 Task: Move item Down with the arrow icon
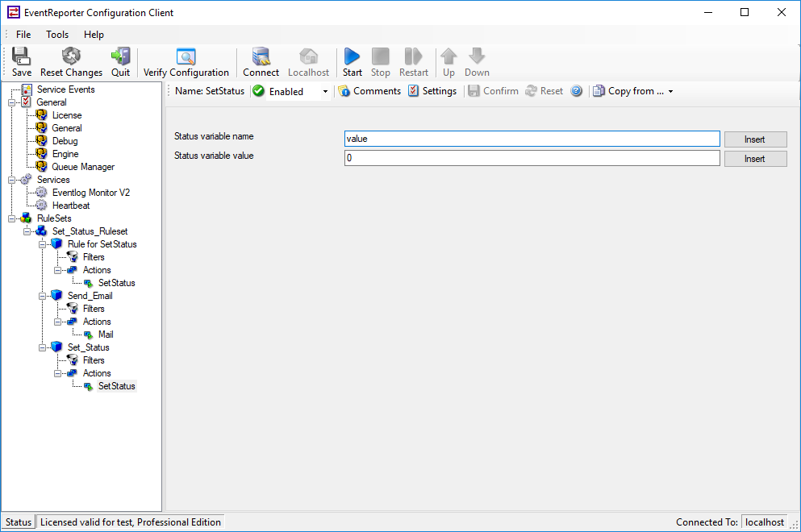click(x=477, y=62)
